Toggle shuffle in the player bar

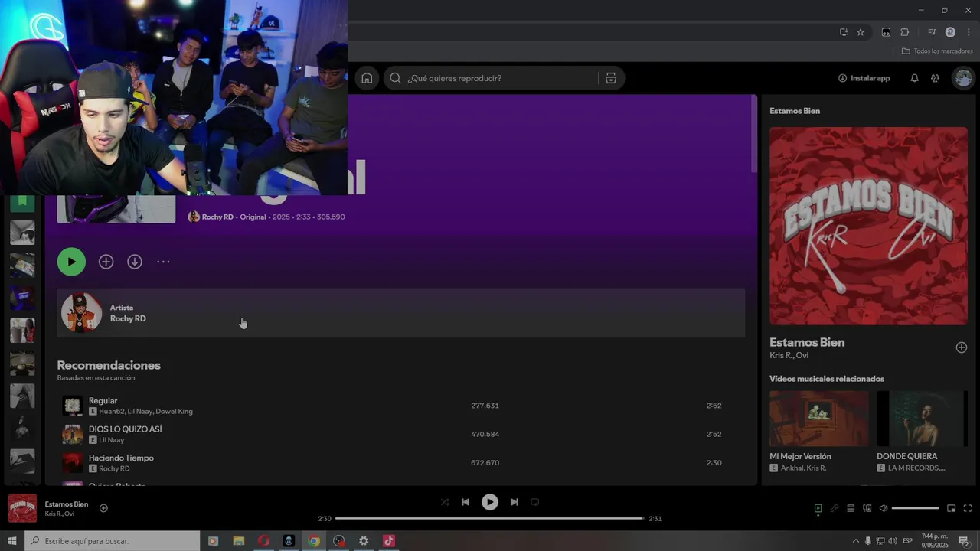pos(445,502)
